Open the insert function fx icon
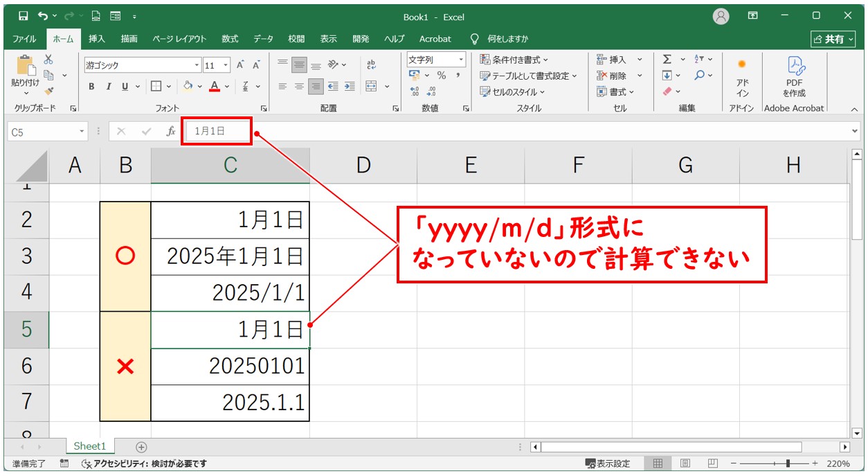 click(x=170, y=130)
